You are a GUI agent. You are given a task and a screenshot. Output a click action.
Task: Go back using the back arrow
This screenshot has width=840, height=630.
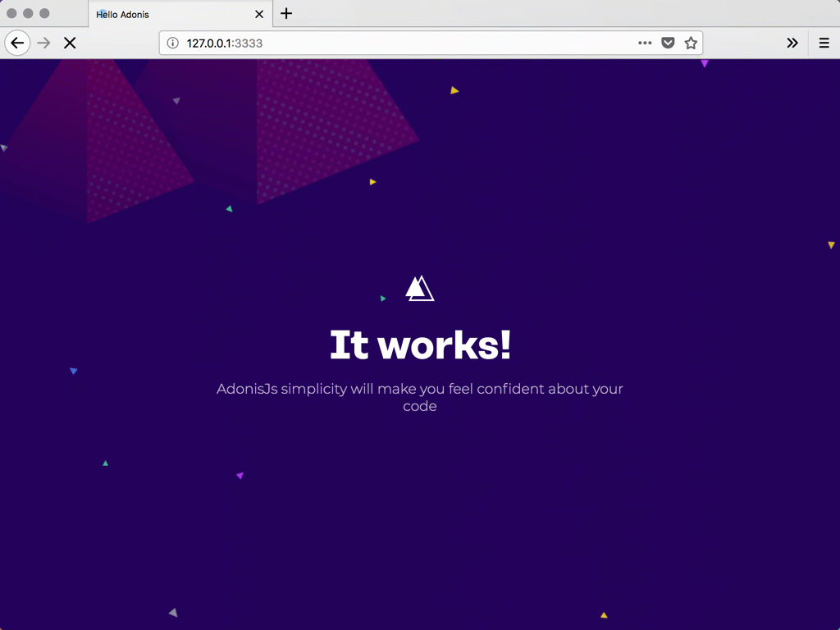(x=17, y=43)
